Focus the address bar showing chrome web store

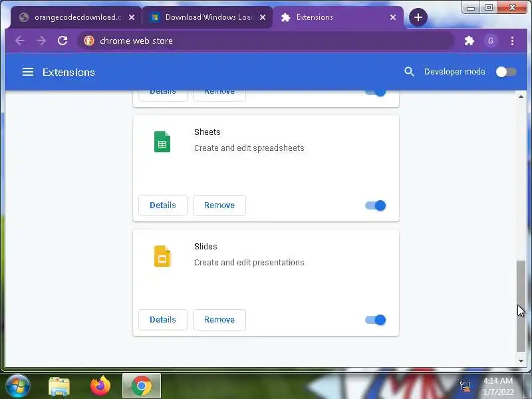(x=265, y=41)
